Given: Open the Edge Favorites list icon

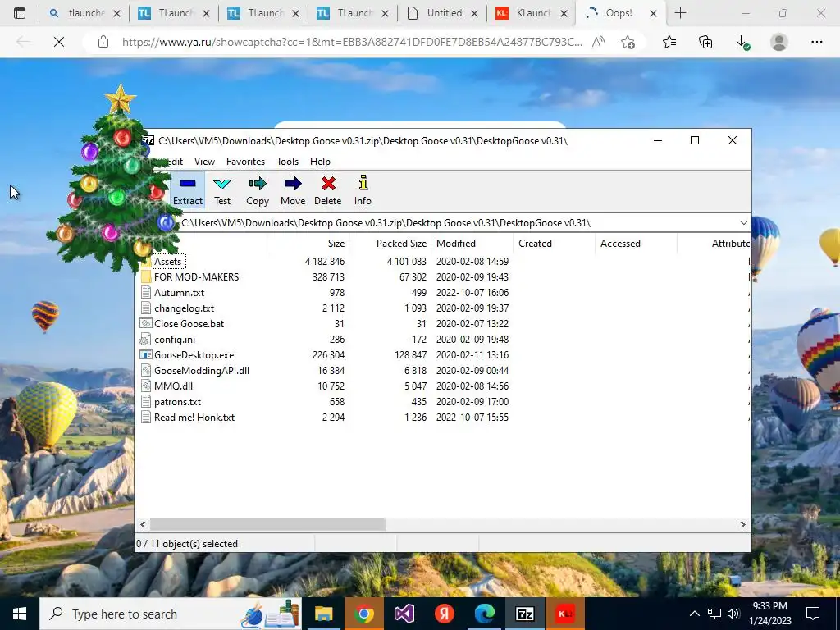Looking at the screenshot, I should point(669,42).
